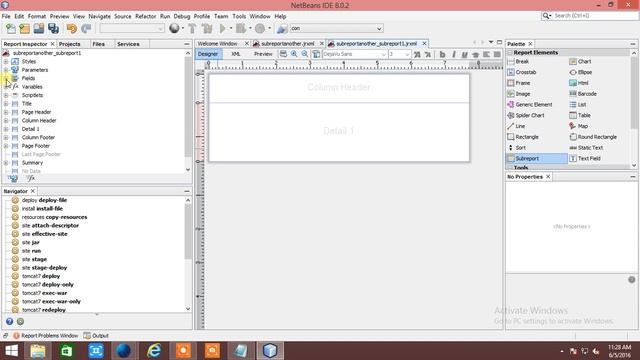Click the Search input field

[593, 16]
